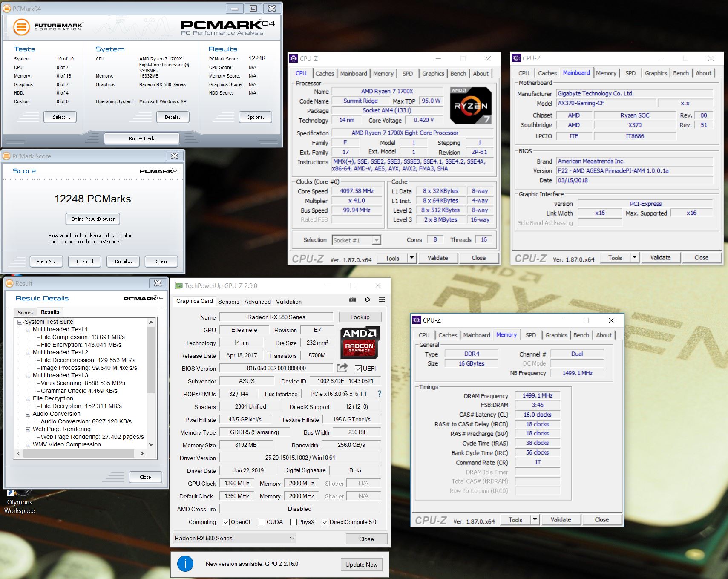Open Tools dropdown arrow in CPU-Z Mainboard window
Image resolution: width=728 pixels, height=579 pixels.
[634, 257]
